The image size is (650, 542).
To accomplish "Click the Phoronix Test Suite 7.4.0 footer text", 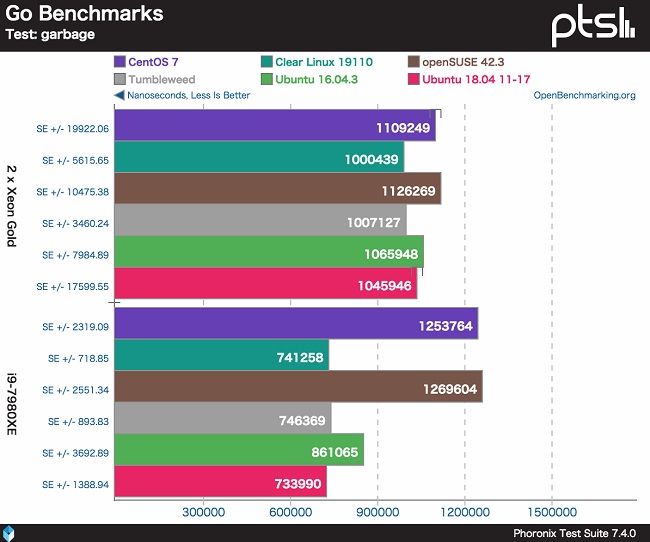I will [575, 532].
